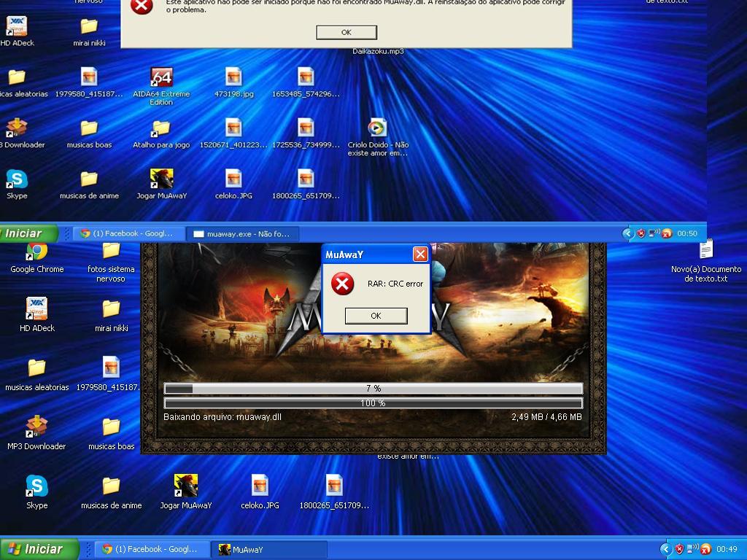Viewport: 747px width, 560px height.
Task: Click the 7 % download progress bar
Action: pos(373,389)
